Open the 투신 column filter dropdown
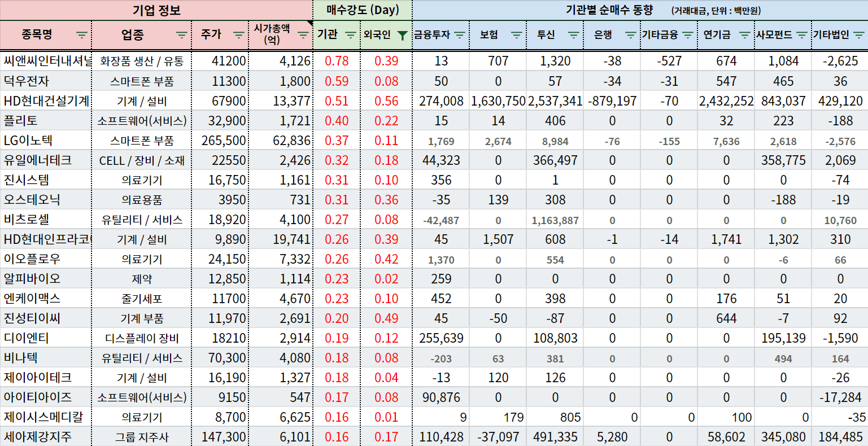Screen dimensions: 868x446 (574, 35)
